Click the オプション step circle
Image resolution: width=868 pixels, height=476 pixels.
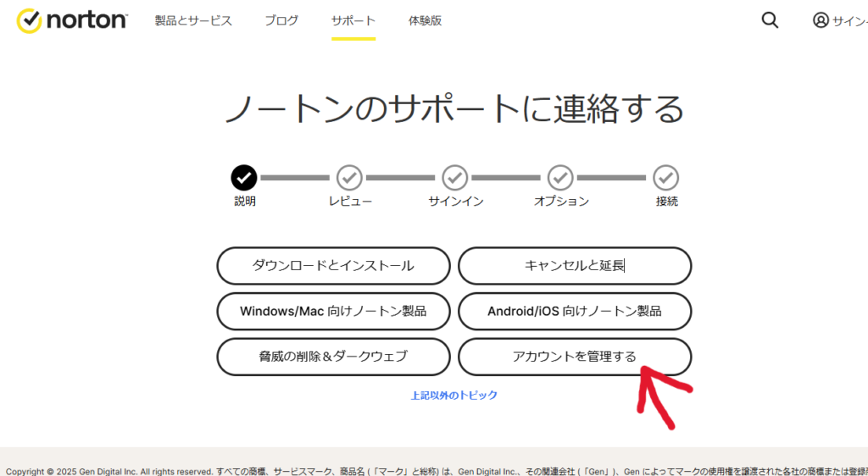[560, 178]
